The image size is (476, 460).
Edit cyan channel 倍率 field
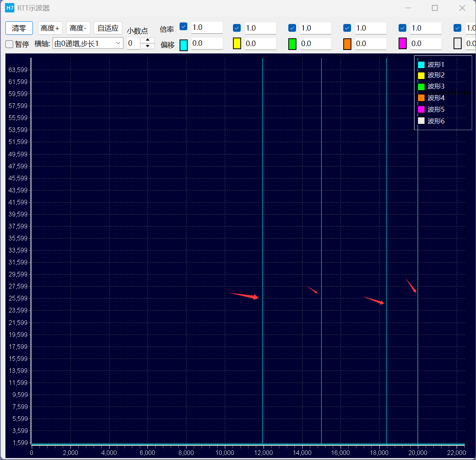(207, 27)
